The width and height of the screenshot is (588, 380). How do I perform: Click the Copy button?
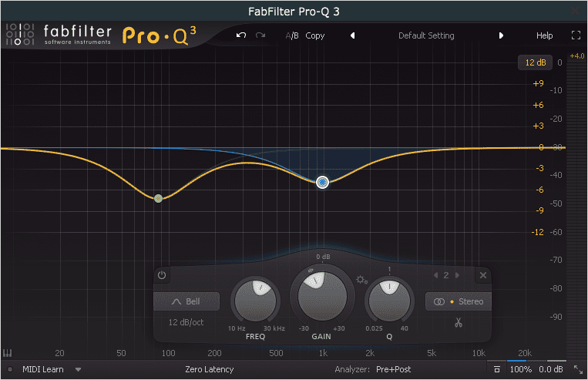[315, 35]
